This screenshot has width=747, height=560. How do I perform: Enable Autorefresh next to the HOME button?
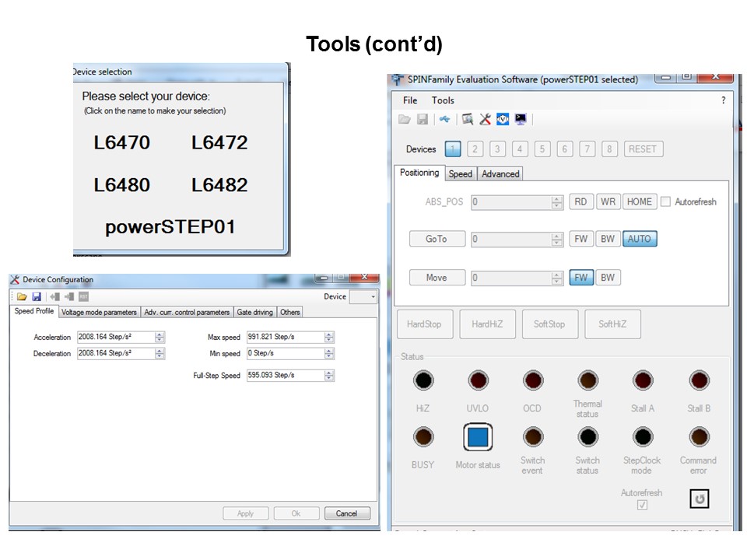click(x=666, y=201)
